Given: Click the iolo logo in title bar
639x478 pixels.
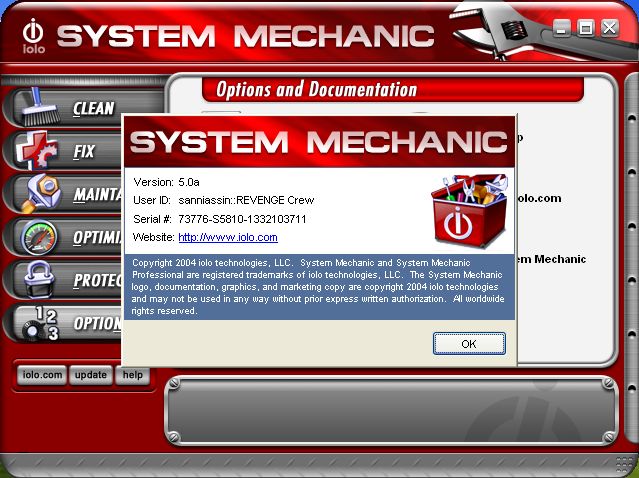Looking at the screenshot, I should tap(32, 33).
